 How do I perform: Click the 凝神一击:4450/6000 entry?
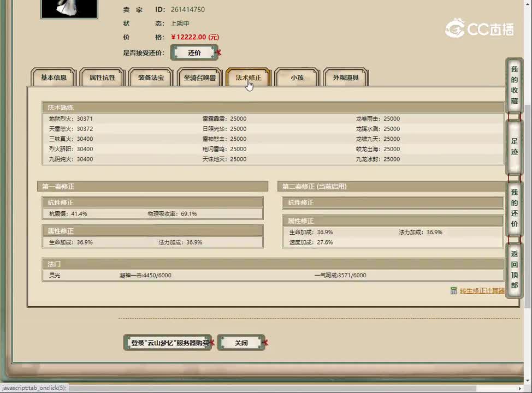coord(145,275)
